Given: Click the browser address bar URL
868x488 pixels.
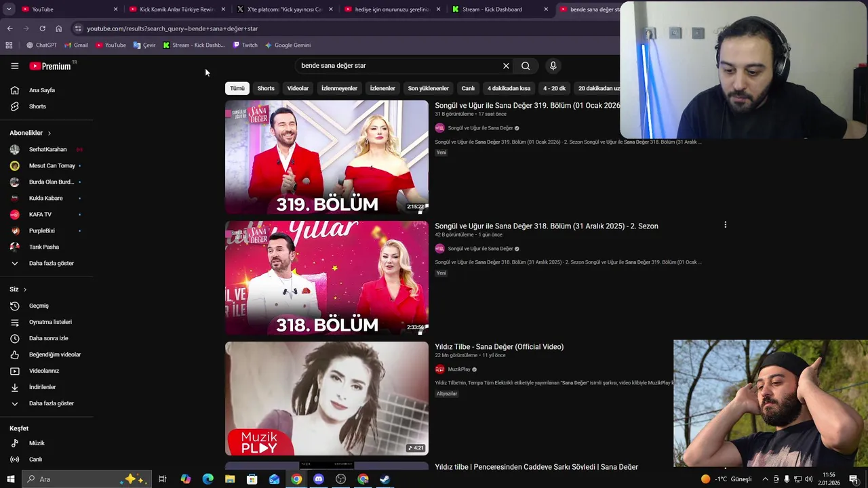Looking at the screenshot, I should (x=172, y=28).
